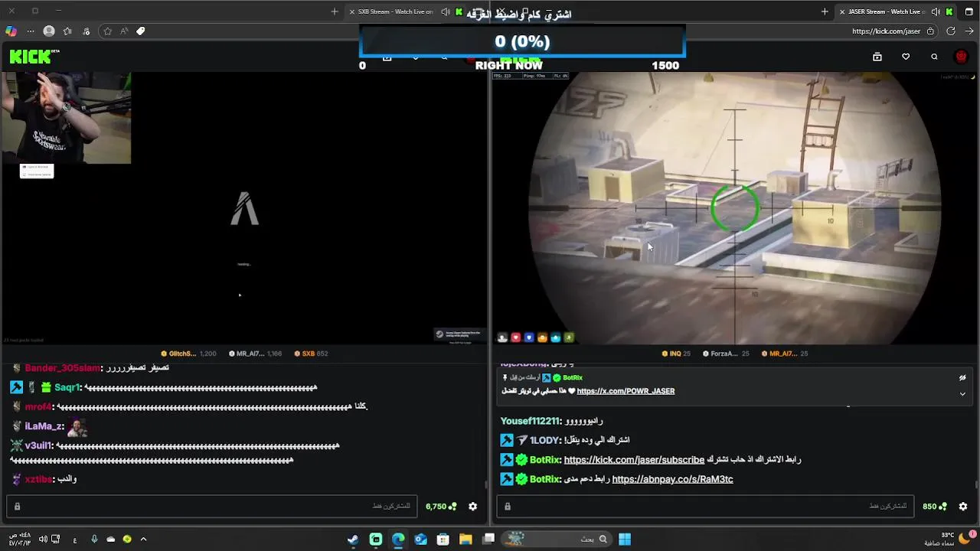Click username Yousef112211 in right chat

pyautogui.click(x=531, y=421)
